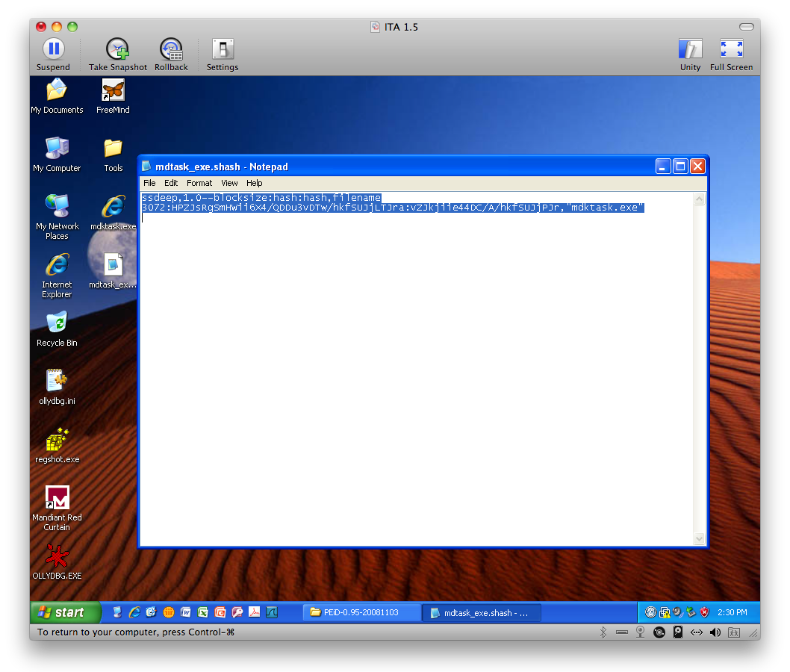This screenshot has height=672, width=790.
Task: Open the ollydbg.ini file
Action: [57, 379]
